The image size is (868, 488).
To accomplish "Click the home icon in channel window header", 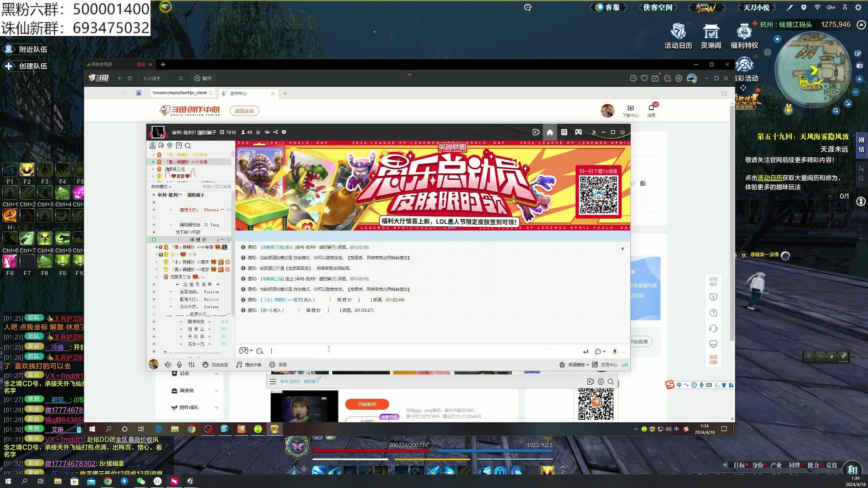I will click(x=550, y=132).
